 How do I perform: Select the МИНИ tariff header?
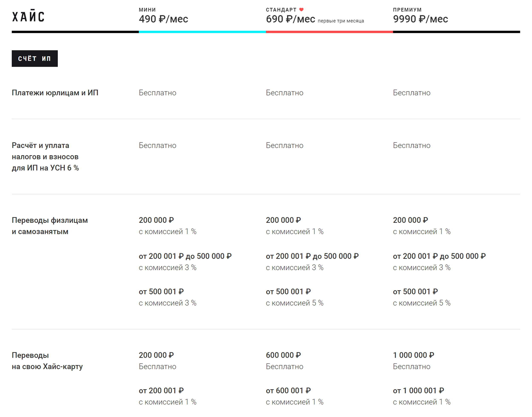coord(147,10)
